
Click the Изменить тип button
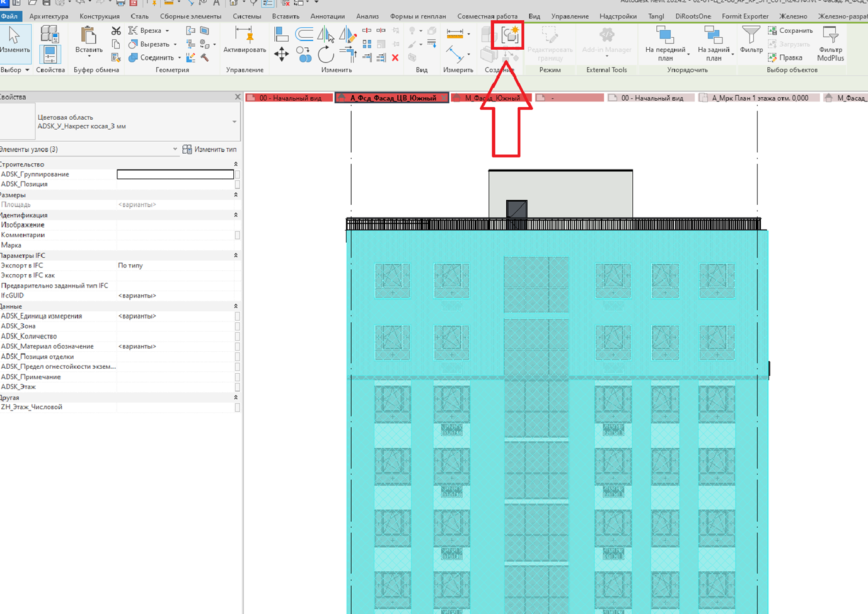click(x=210, y=149)
